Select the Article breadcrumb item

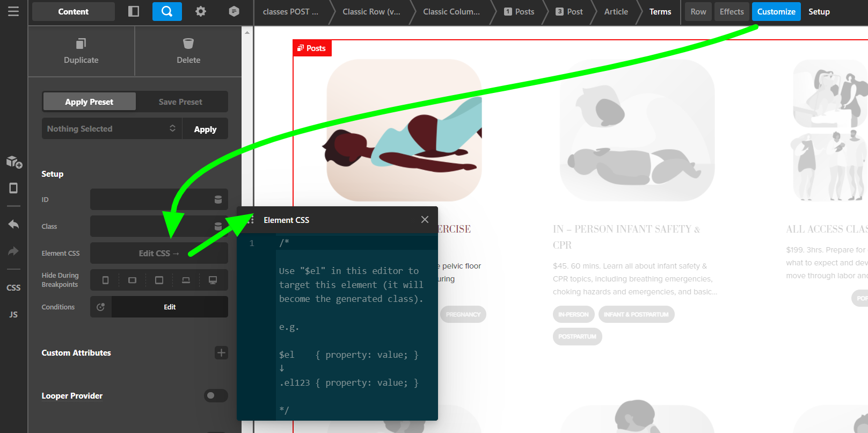(x=616, y=12)
